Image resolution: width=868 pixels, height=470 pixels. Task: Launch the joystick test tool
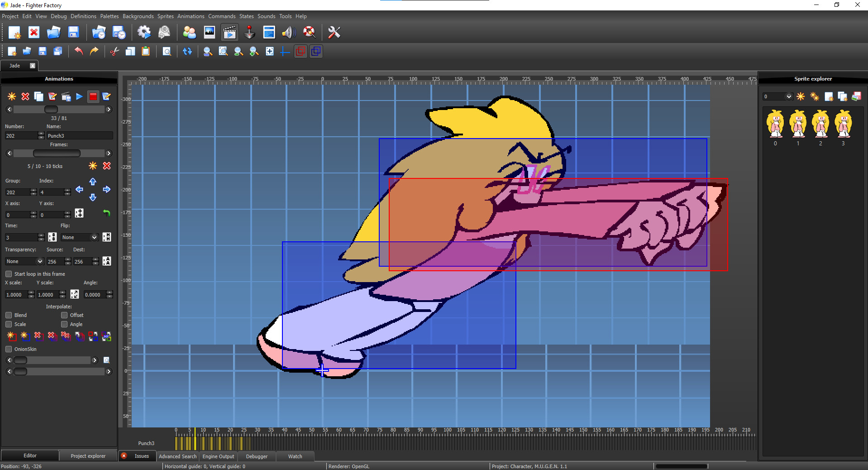coord(249,32)
